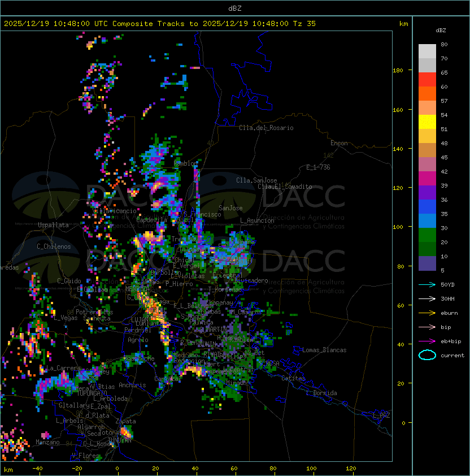470x476 pixels.
Task: Click the 120 km tick on horizontal axis
Action: tap(351, 469)
